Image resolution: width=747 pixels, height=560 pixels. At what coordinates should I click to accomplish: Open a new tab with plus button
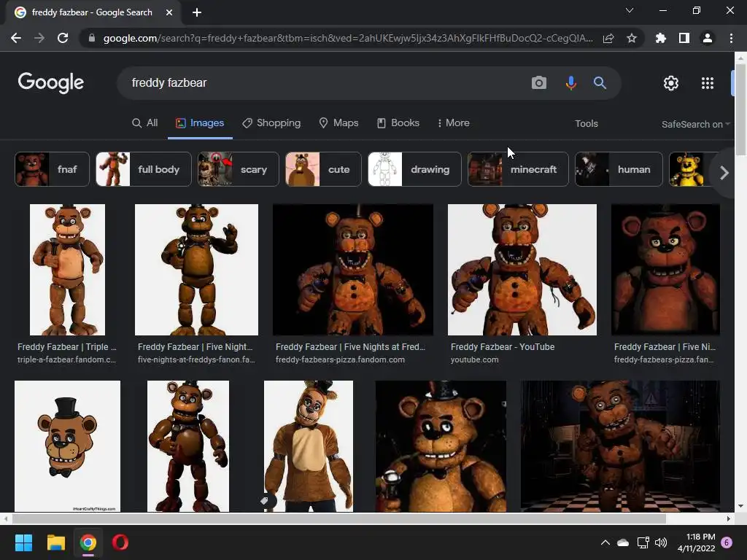point(197,12)
